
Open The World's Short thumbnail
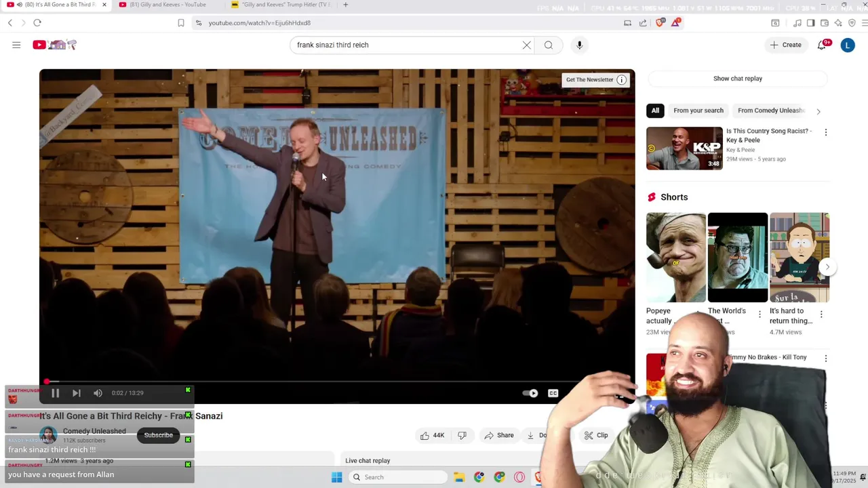(738, 258)
